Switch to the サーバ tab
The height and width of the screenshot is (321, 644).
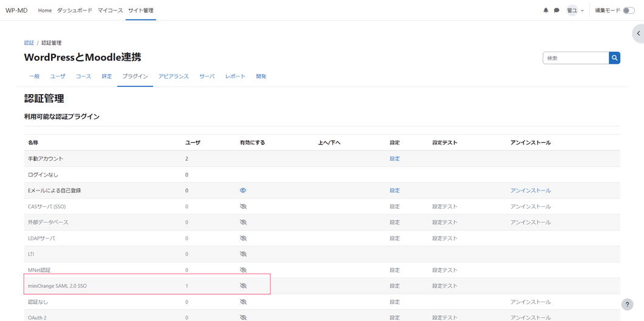click(x=207, y=76)
